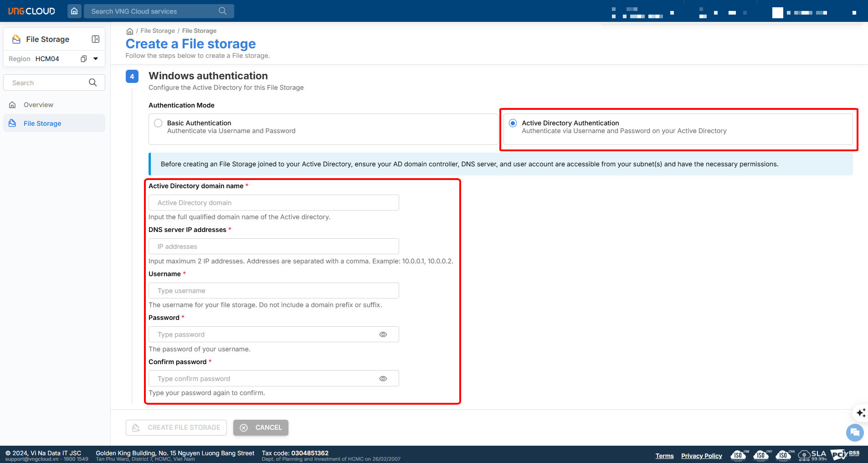Click the Create File Storage button
The height and width of the screenshot is (463, 868).
coord(176,427)
